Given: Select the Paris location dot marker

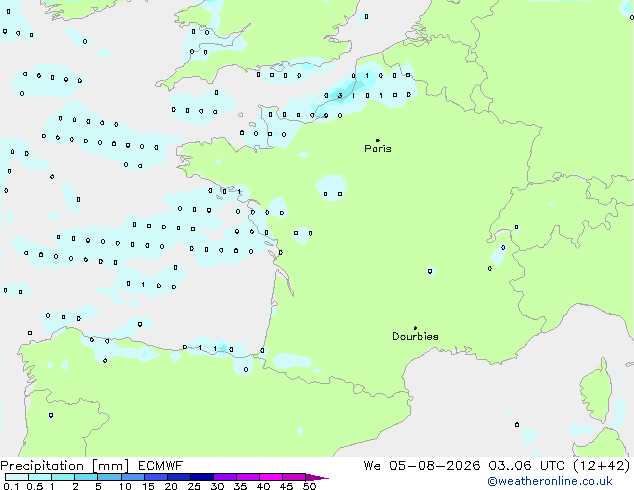Looking at the screenshot, I should 378,140.
